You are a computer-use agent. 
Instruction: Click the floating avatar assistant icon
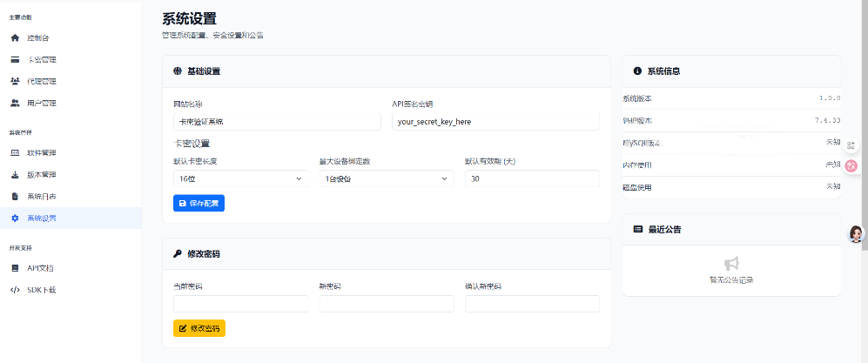(x=856, y=233)
